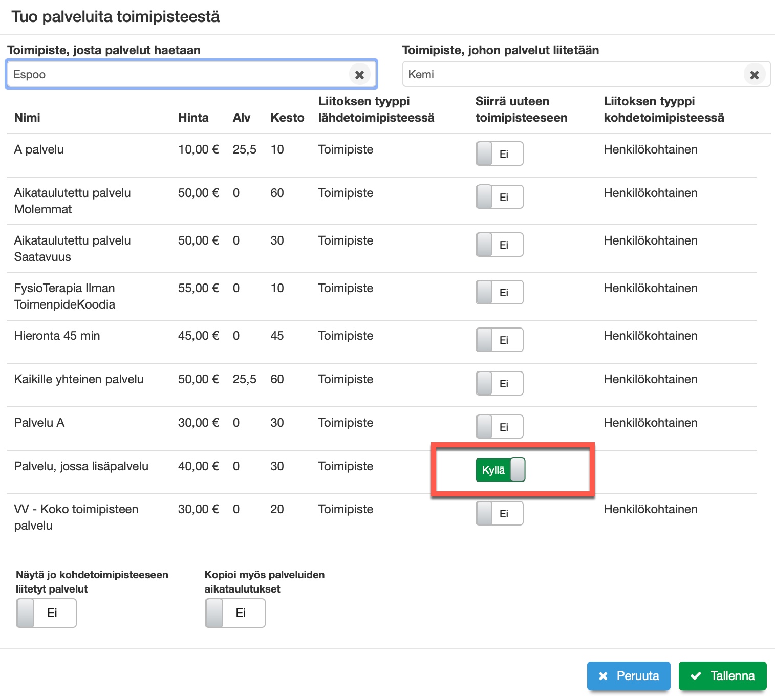
Task: Click the Hinta column header
Action: (193, 118)
